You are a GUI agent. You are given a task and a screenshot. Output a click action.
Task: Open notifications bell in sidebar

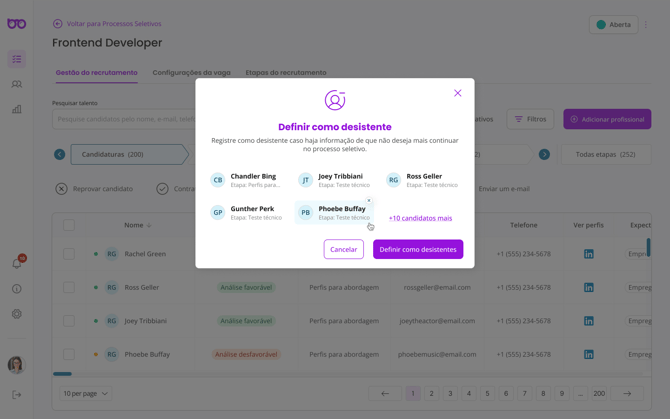[17, 263]
